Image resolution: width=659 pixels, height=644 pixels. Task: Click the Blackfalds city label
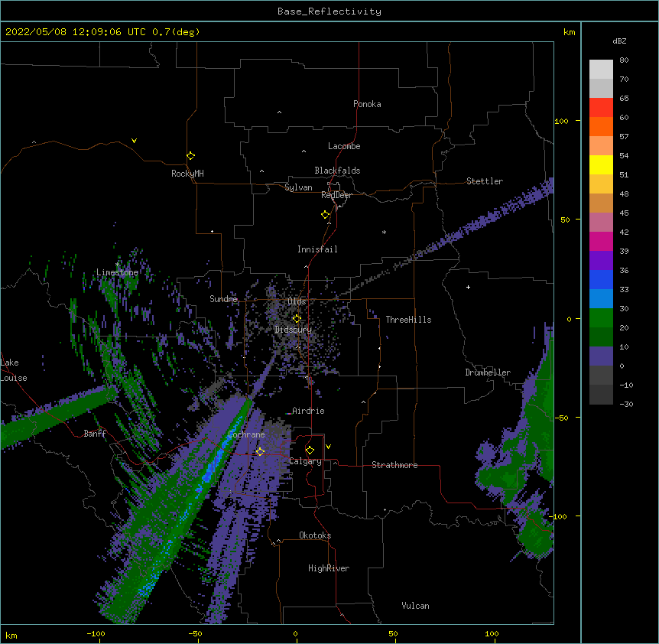tap(337, 171)
